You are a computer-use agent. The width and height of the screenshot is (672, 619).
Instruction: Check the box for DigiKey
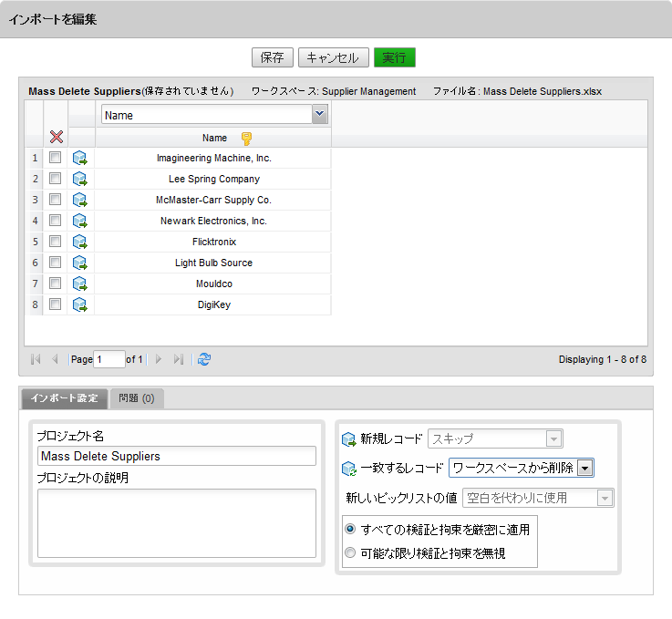56,304
